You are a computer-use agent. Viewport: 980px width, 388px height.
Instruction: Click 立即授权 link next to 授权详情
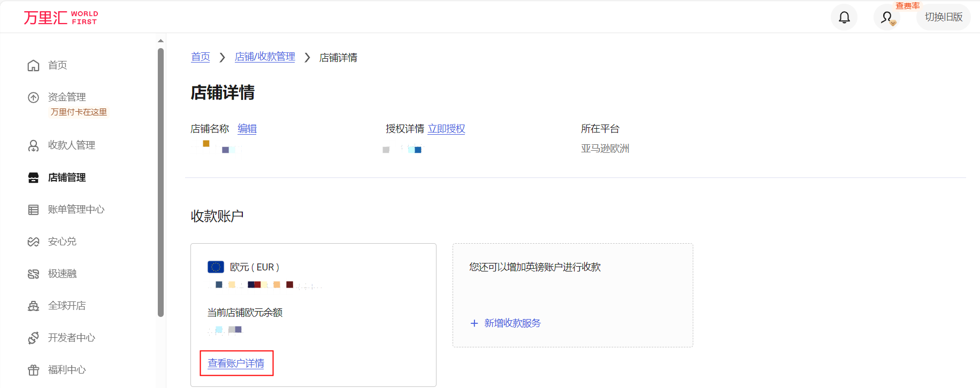[x=446, y=129]
